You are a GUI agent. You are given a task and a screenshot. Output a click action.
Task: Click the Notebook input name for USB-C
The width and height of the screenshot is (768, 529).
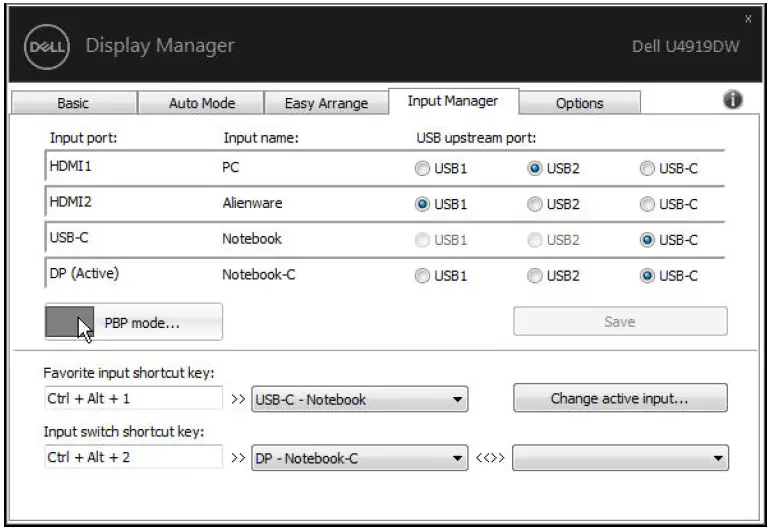(x=252, y=239)
